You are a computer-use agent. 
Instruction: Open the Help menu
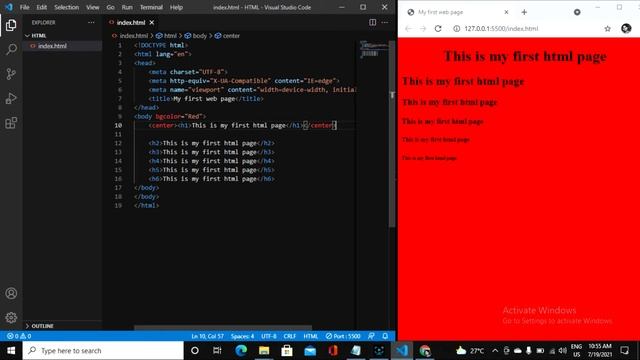[176, 7]
